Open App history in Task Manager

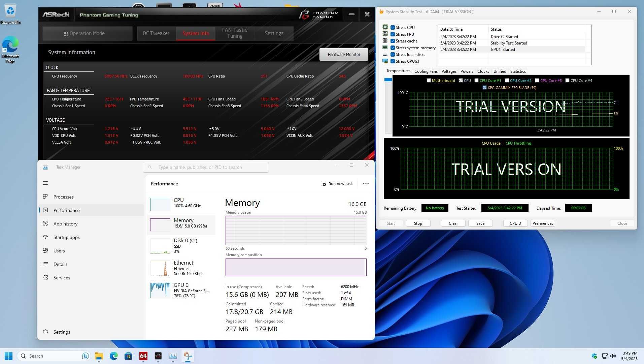click(x=91, y=224)
